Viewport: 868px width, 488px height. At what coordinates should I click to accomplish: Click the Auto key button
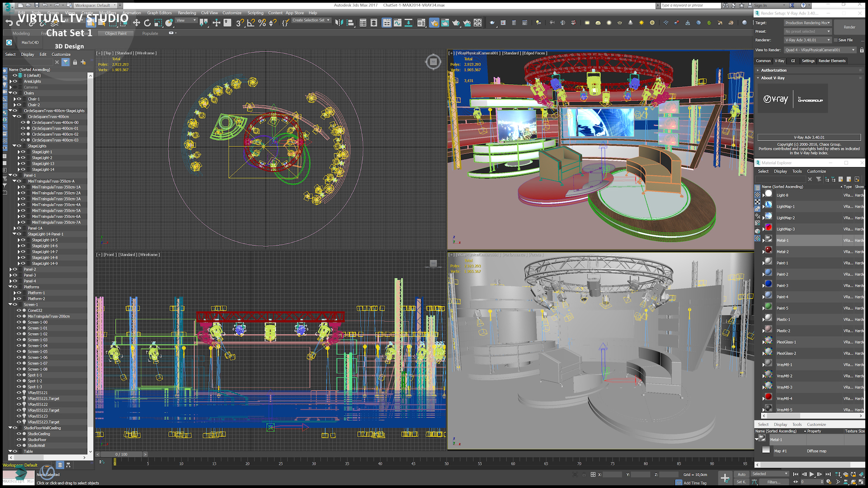click(x=741, y=474)
